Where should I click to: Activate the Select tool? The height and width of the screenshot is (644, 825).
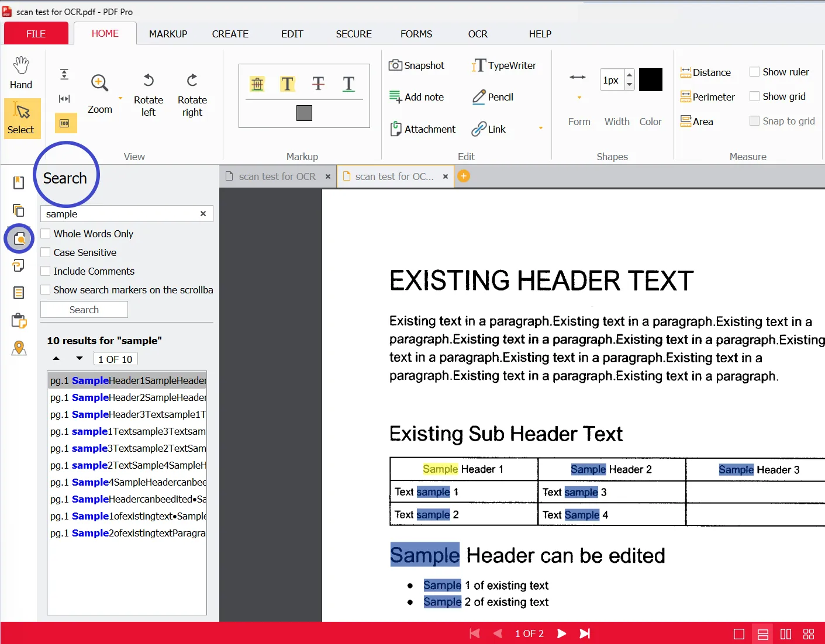(x=21, y=119)
